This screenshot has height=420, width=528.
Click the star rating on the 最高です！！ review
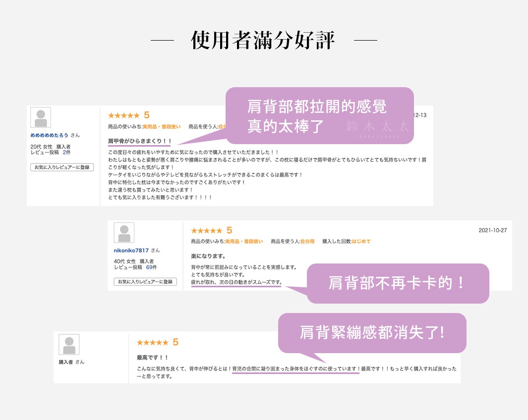[x=153, y=342]
